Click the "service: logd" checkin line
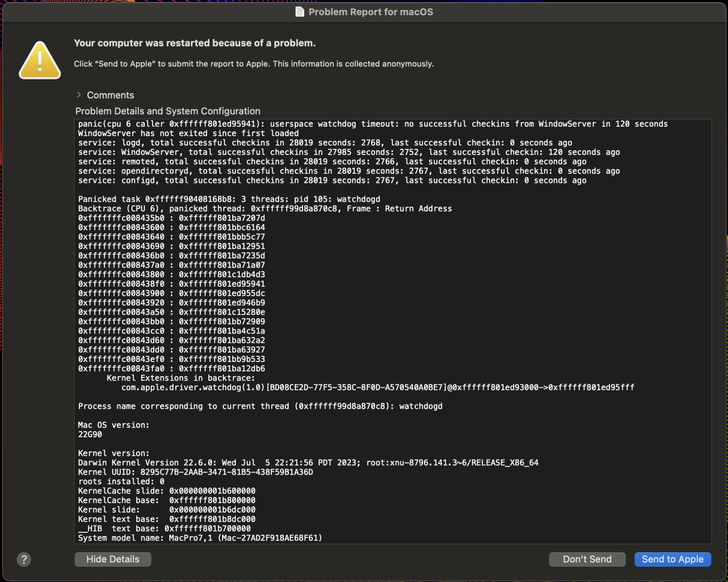 (x=325, y=143)
